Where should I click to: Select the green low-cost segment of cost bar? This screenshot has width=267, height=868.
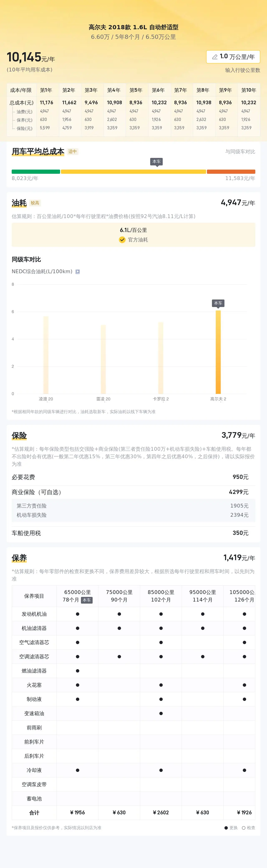pos(36,171)
